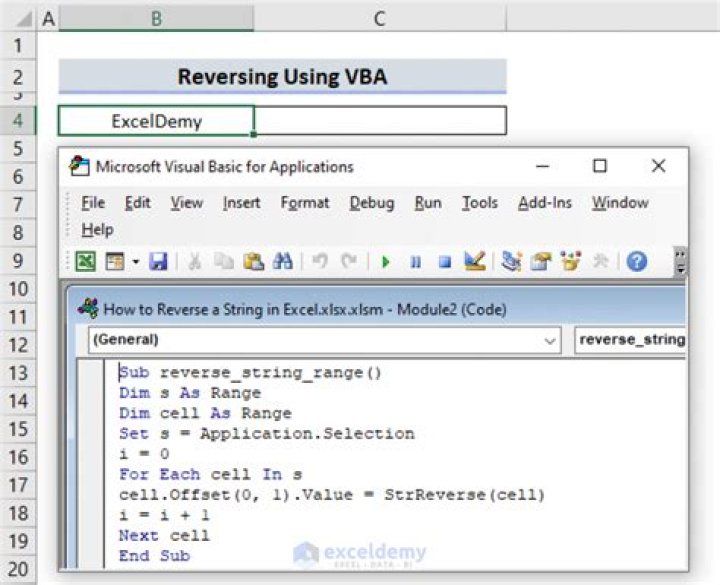
Task: Click the Reversing Using VBA title cell
Action: point(282,76)
